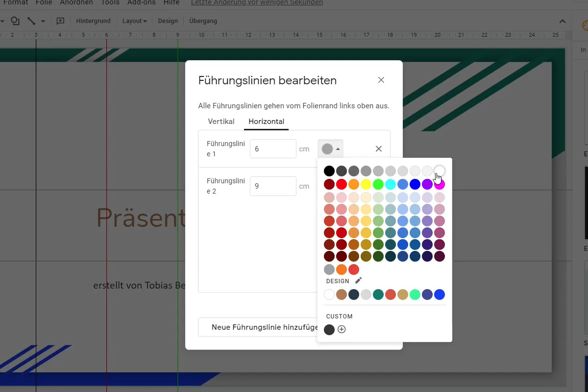Open the Tools menu

[x=110, y=2]
